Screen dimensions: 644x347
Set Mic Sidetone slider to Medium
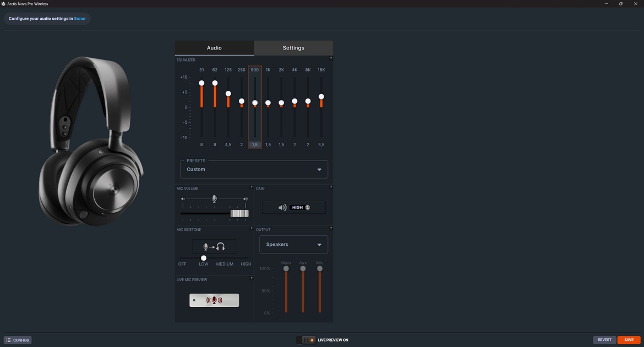pos(225,258)
